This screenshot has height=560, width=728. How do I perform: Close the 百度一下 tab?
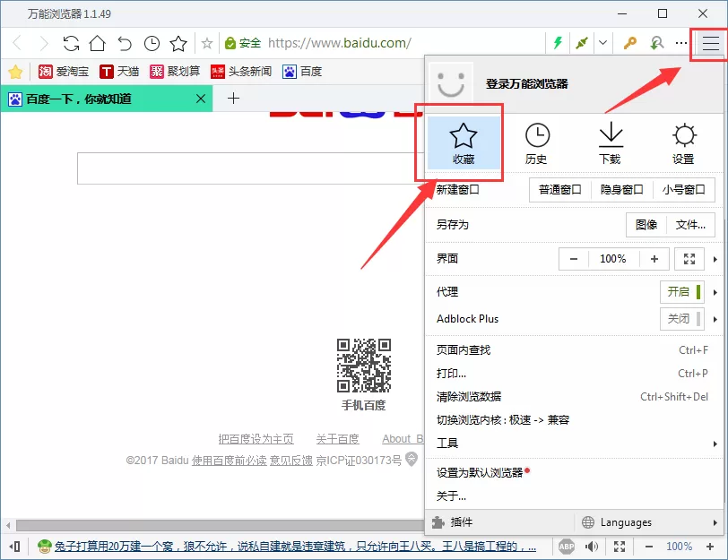point(201,99)
